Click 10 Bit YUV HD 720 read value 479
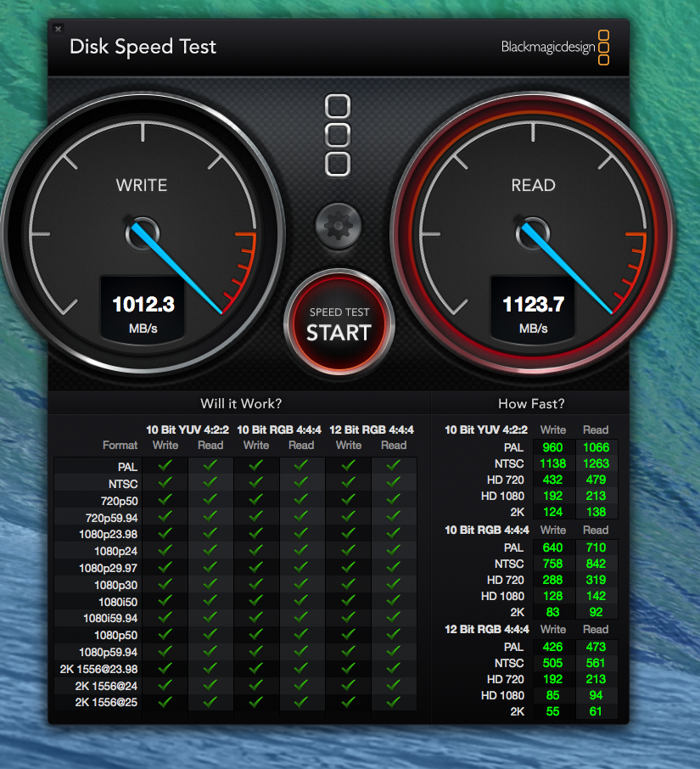Image resolution: width=700 pixels, height=769 pixels. (x=596, y=480)
